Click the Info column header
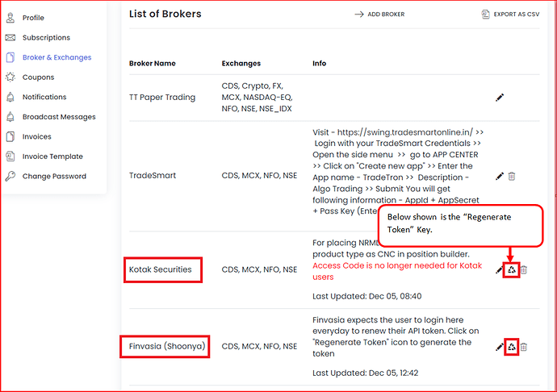Viewport: 557px width, 392px height. (x=320, y=63)
